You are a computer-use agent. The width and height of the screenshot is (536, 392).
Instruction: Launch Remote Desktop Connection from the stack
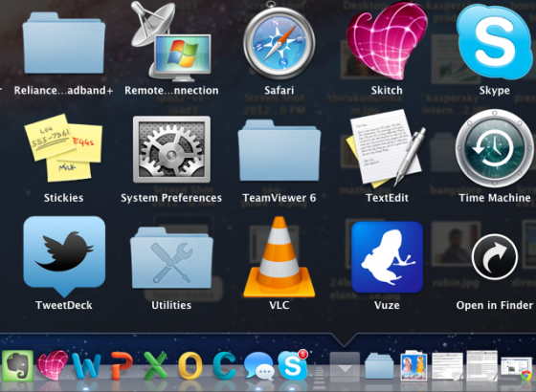pos(171,42)
